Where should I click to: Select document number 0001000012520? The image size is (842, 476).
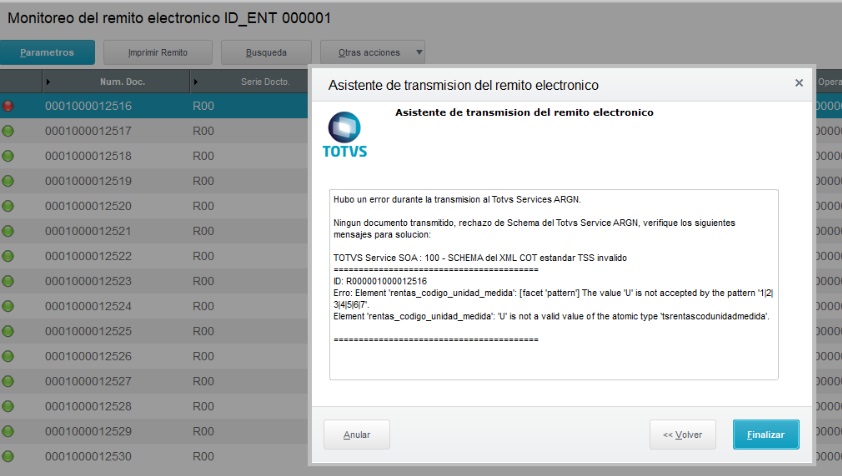click(x=88, y=206)
